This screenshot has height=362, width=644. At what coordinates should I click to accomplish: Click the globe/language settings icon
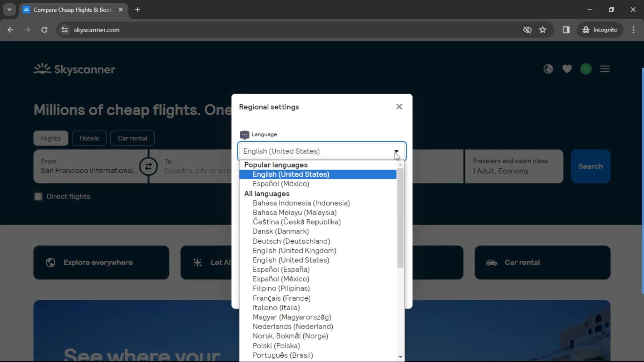point(548,69)
